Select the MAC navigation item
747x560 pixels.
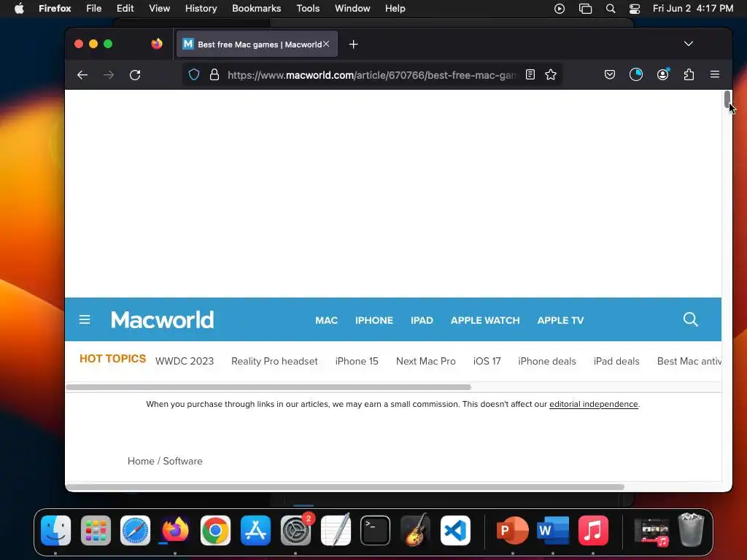coord(326,321)
